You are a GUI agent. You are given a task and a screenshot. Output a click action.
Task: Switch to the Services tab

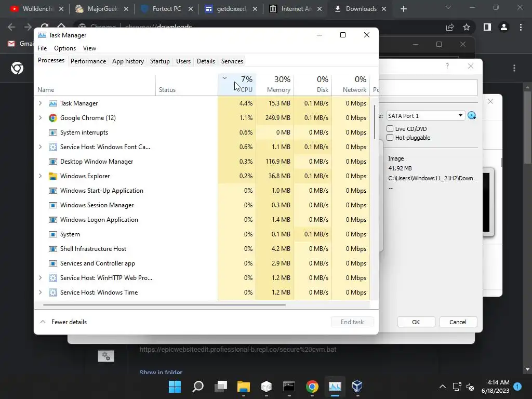click(x=232, y=61)
